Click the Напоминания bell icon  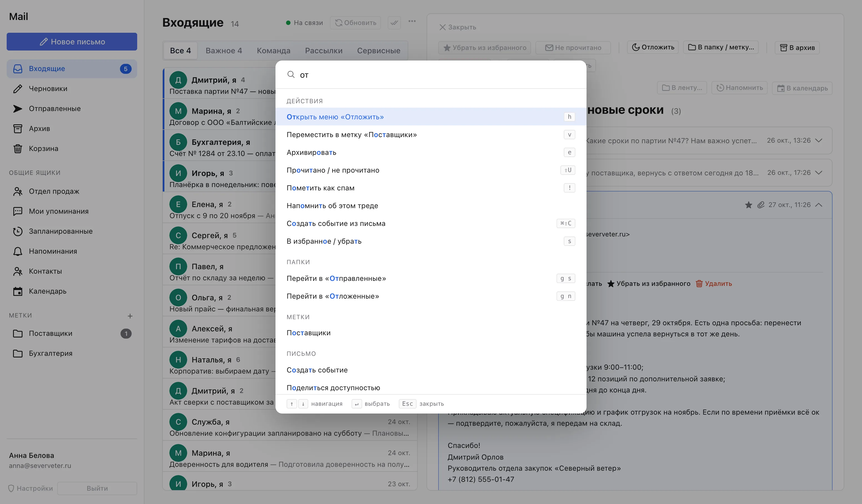(x=18, y=251)
